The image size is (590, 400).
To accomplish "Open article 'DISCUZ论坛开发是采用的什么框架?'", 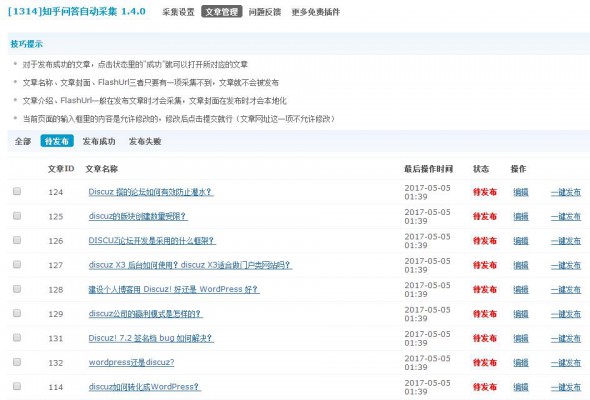I will click(152, 241).
